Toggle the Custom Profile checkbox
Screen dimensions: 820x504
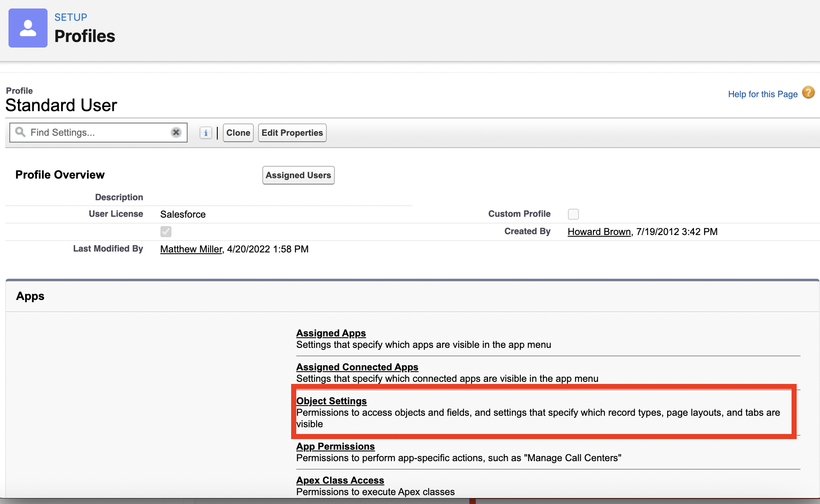tap(573, 214)
